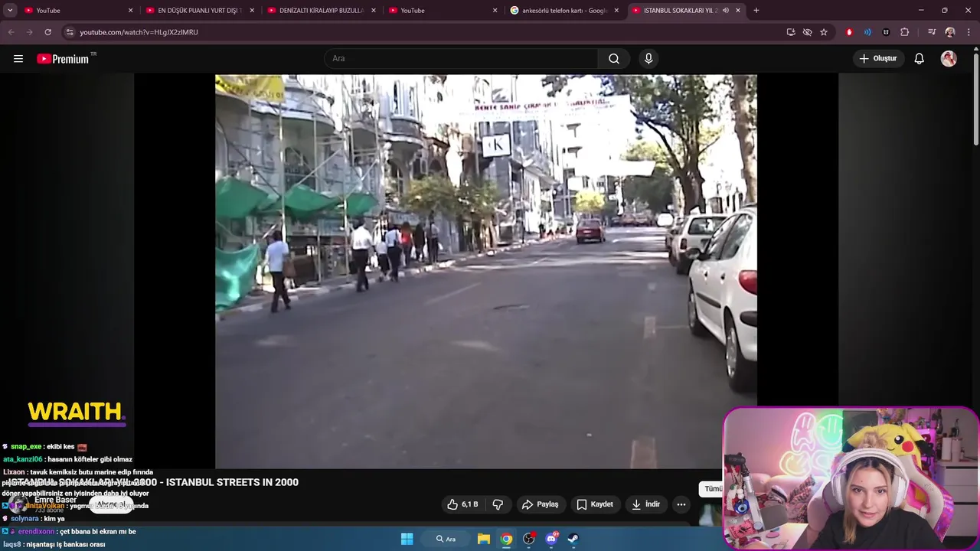Open YouTube account avatar menu

point(949,59)
